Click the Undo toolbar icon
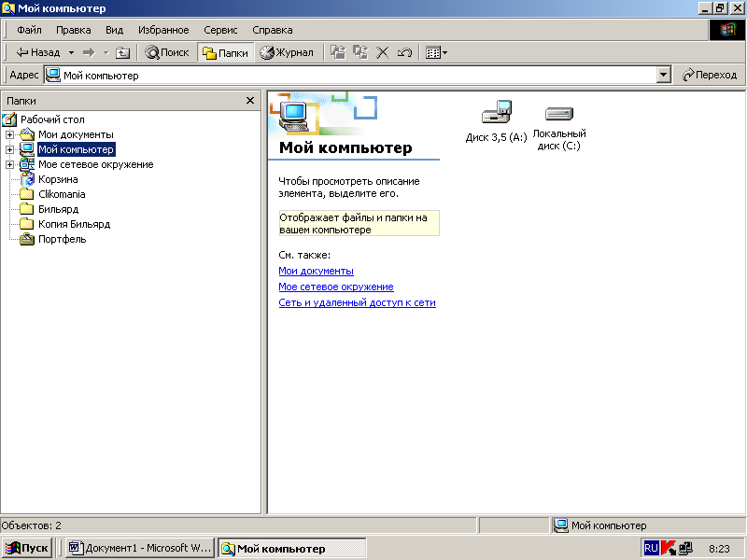747x560 pixels. [404, 52]
